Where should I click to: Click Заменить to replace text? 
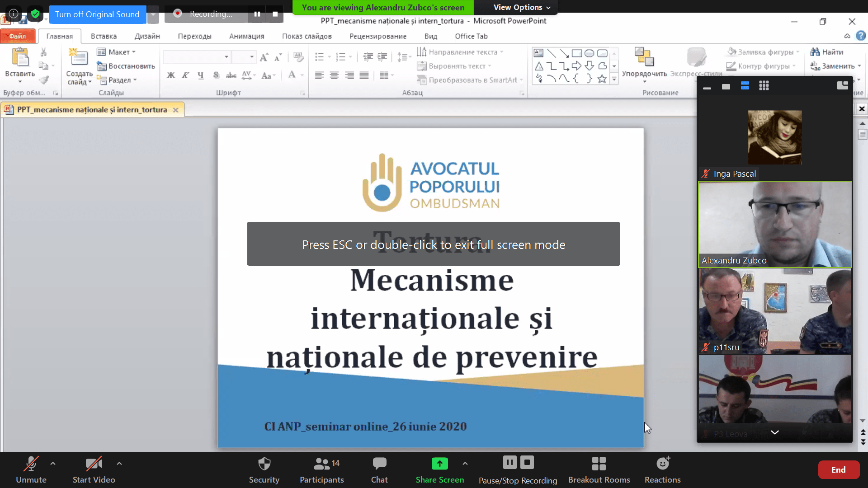[835, 66]
